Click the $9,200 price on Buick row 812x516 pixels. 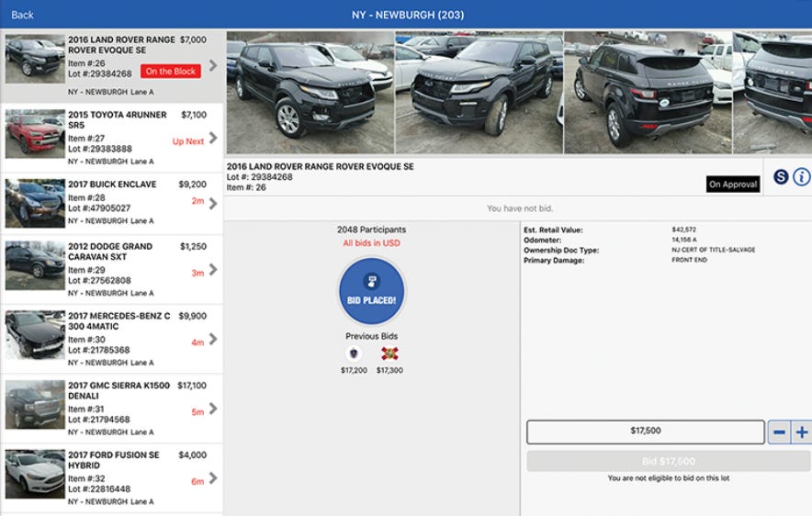click(193, 185)
